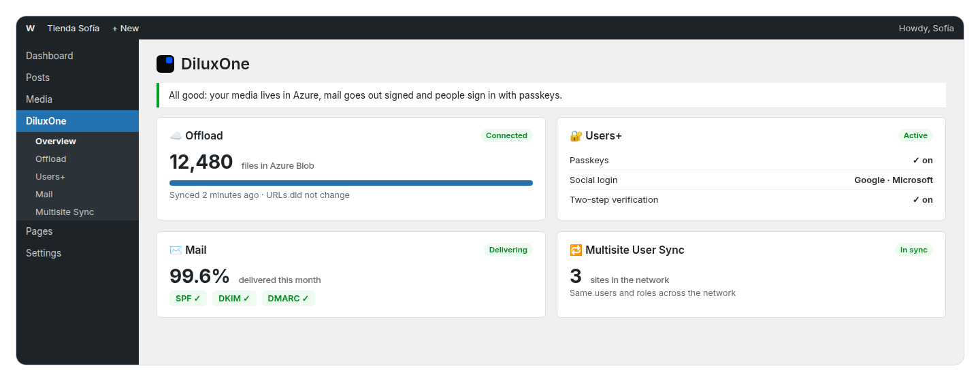
Task: Open the Overview submenu item
Action: pyautogui.click(x=78, y=141)
